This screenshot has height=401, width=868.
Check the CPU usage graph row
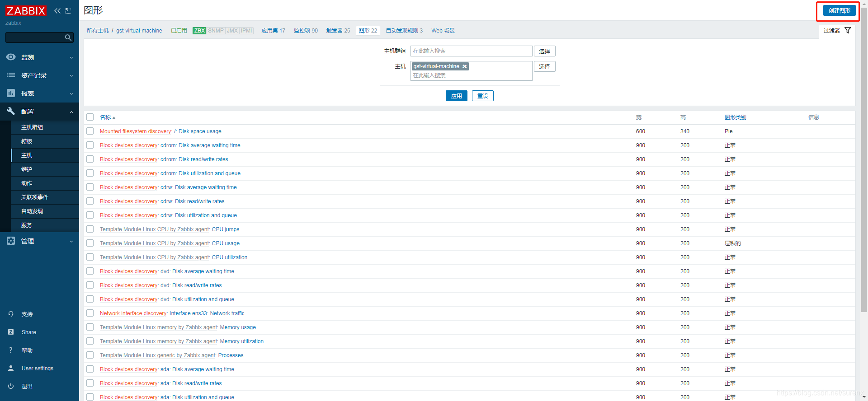coord(90,243)
